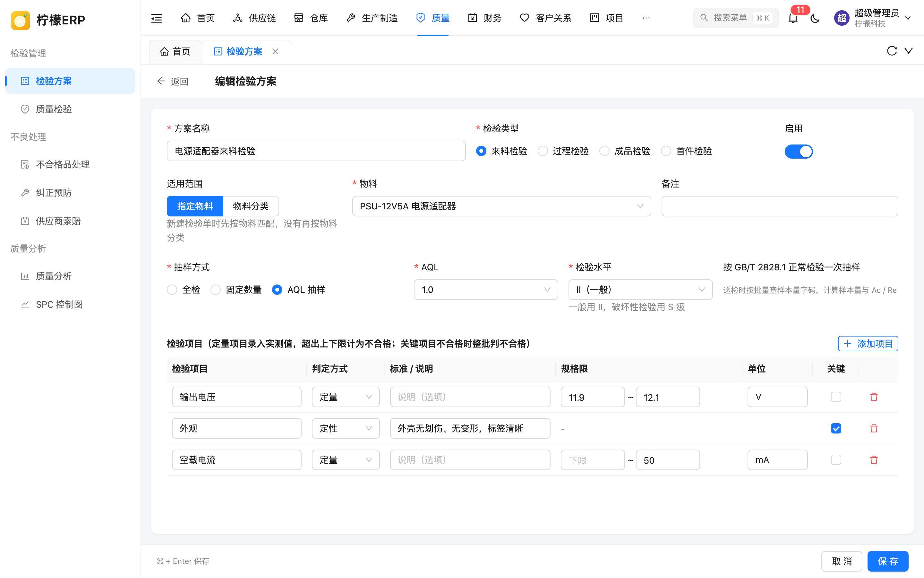Click the back arrow 返回
Screen dimensions: 924x578
coord(173,81)
